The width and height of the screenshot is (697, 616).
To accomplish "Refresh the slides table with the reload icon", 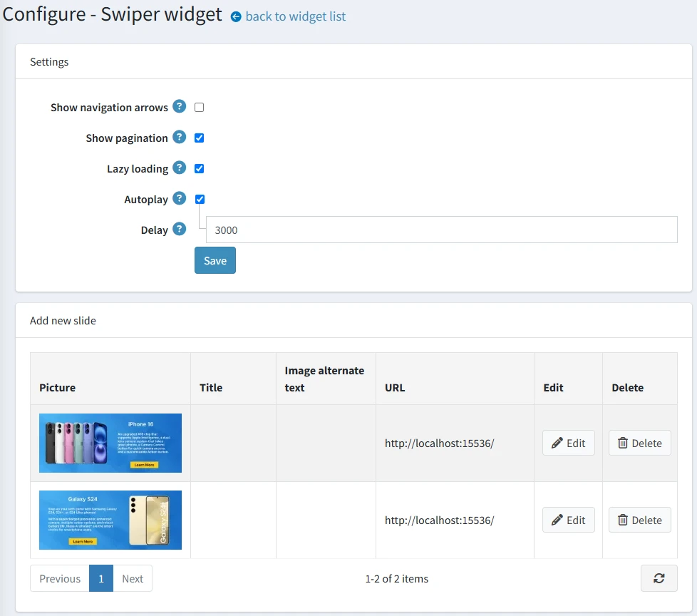I will [x=658, y=578].
